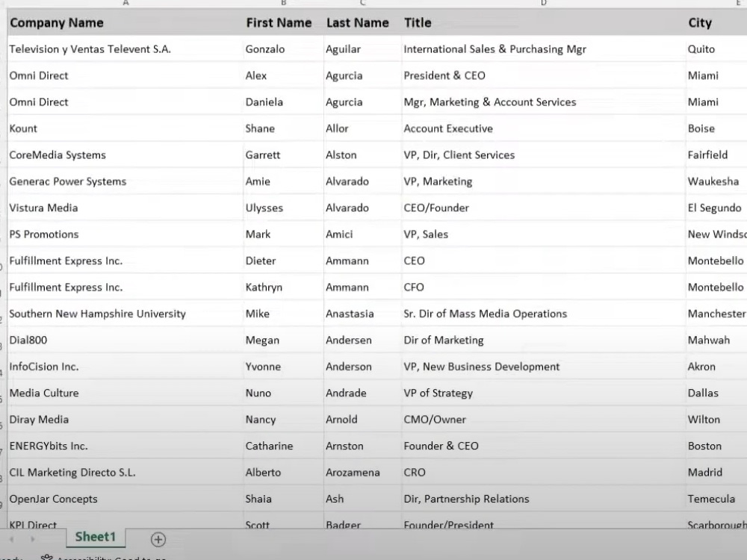747x560 pixels.
Task: Select the 'Account Executive' cell
Action: pyautogui.click(x=543, y=128)
